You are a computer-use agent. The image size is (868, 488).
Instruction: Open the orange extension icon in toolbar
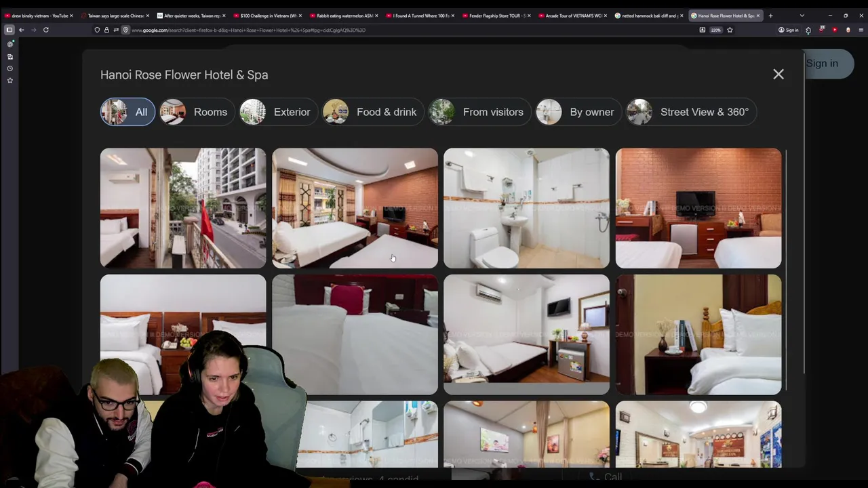848,30
